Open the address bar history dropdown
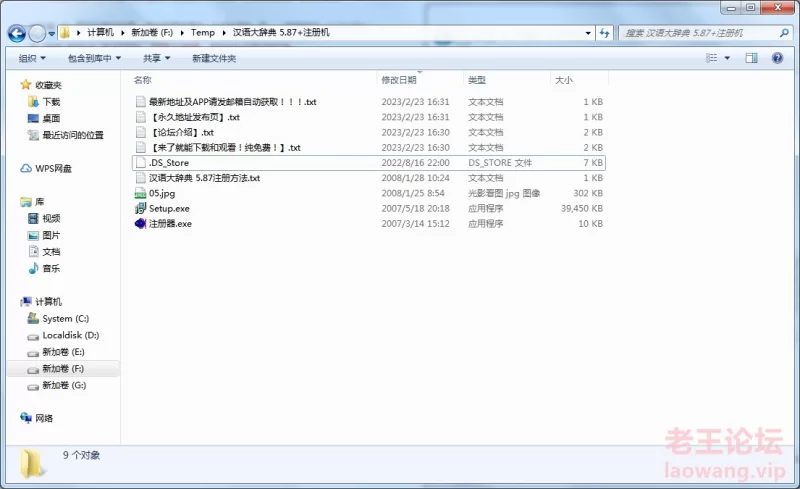800x489 pixels. 588,33
